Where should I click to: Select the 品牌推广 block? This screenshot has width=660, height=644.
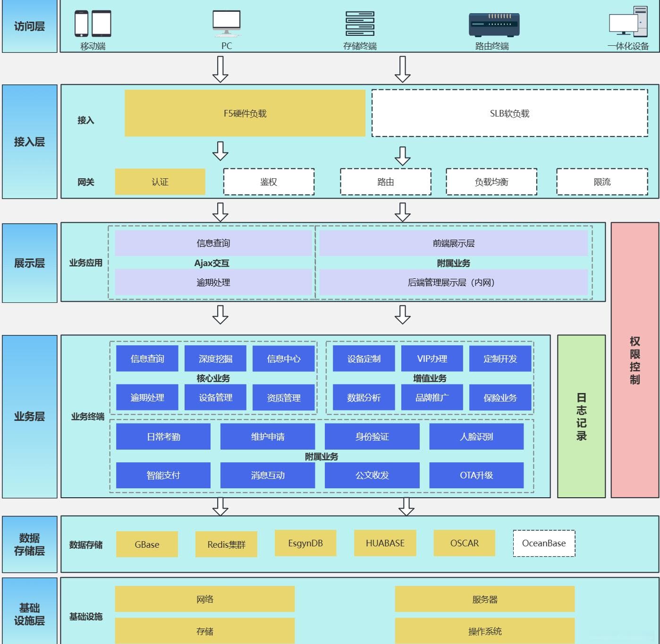point(432,397)
